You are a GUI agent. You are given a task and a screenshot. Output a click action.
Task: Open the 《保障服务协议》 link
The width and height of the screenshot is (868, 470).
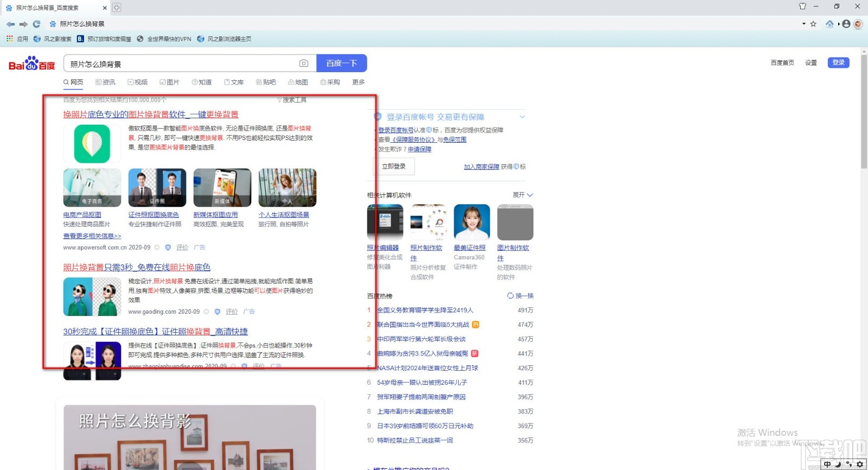(x=414, y=139)
